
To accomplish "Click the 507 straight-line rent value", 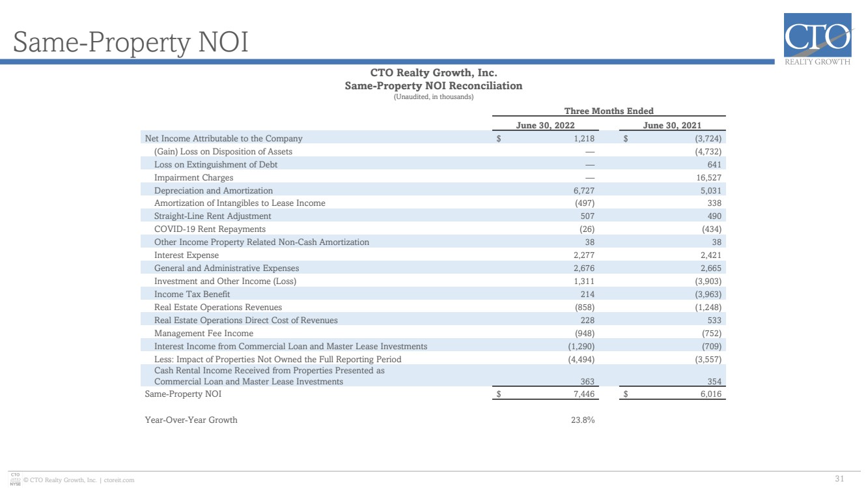I will (x=587, y=216).
